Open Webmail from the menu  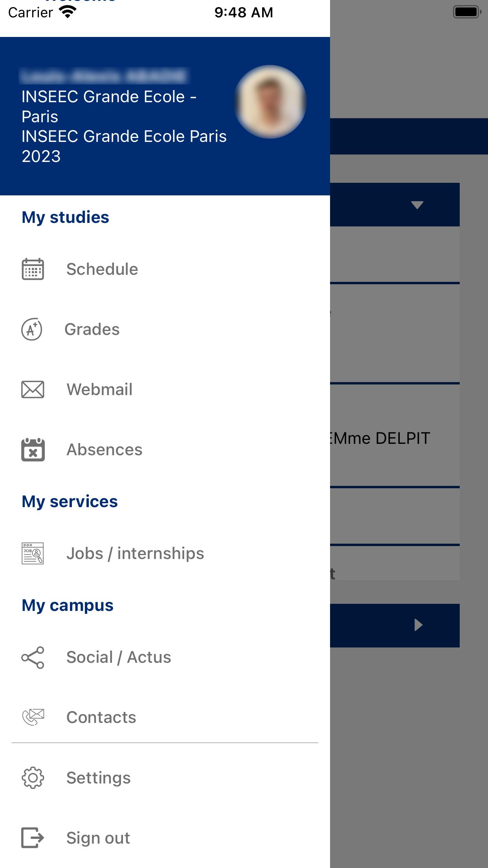[x=99, y=390]
